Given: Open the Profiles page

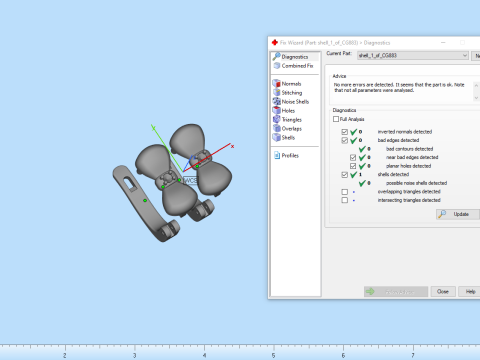Looking at the screenshot, I should [290, 155].
